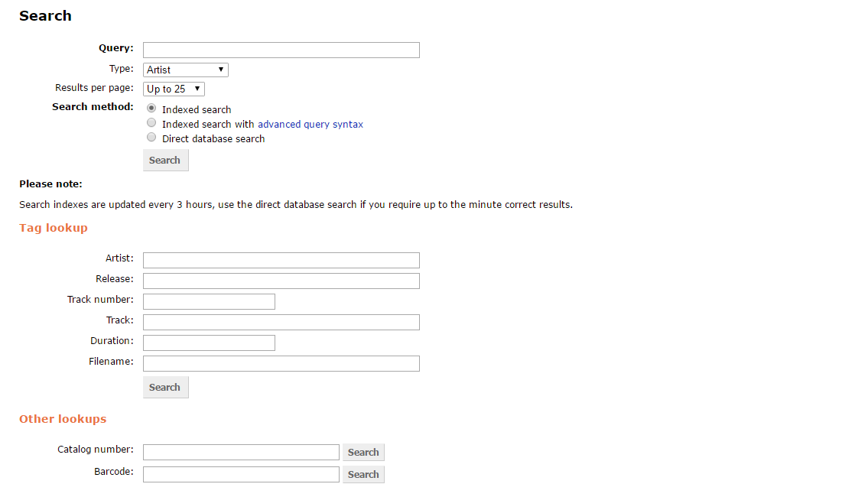
Task: Click the main Query input field
Action: click(281, 50)
